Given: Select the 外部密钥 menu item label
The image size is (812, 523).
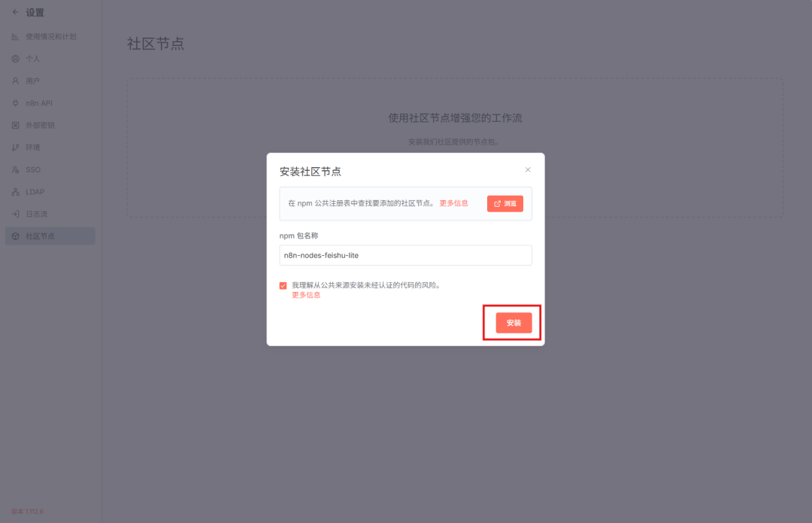Looking at the screenshot, I should pos(40,125).
